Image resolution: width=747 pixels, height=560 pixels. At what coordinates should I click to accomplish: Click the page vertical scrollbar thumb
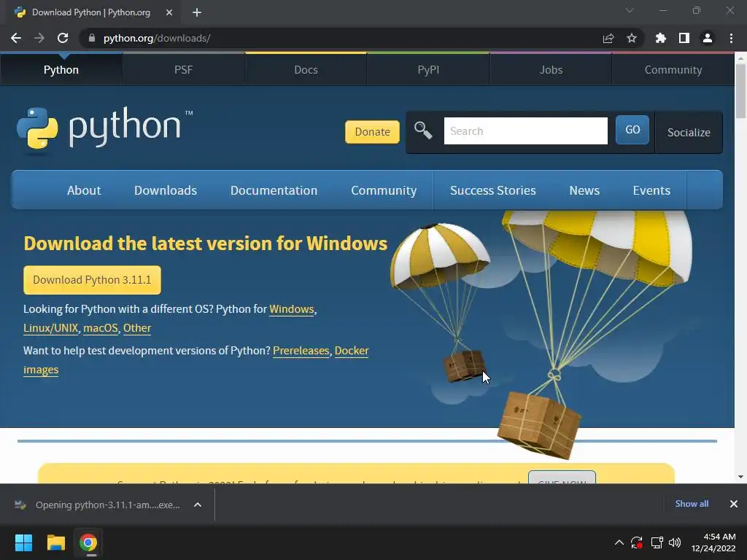(x=740, y=90)
